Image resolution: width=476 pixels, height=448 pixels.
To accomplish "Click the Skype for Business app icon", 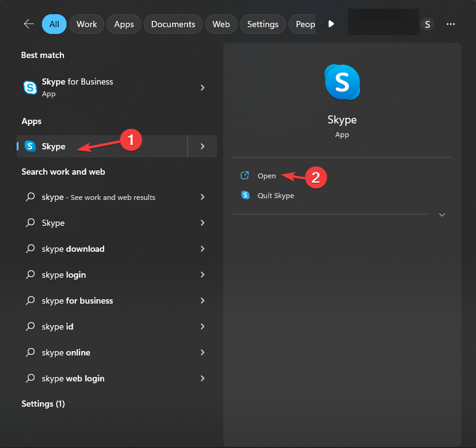I will 30,88.
